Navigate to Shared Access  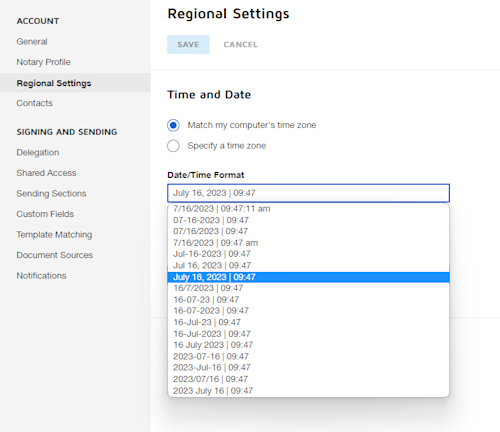(46, 173)
